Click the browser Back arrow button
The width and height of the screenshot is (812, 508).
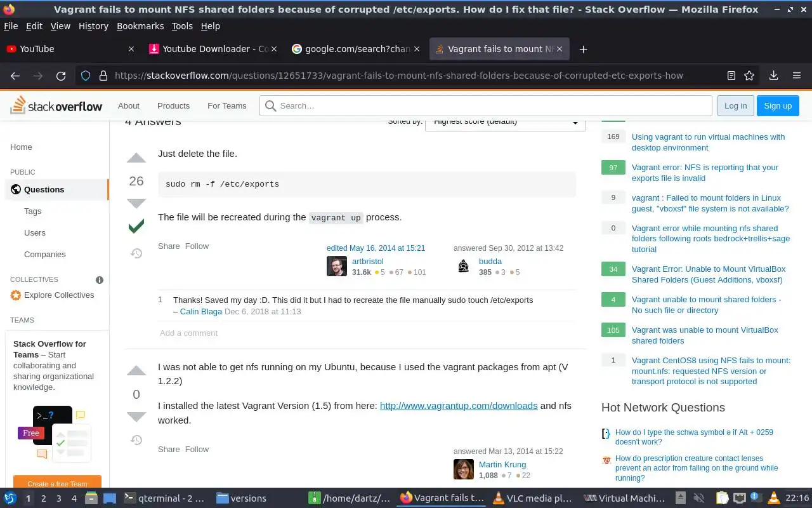point(15,76)
